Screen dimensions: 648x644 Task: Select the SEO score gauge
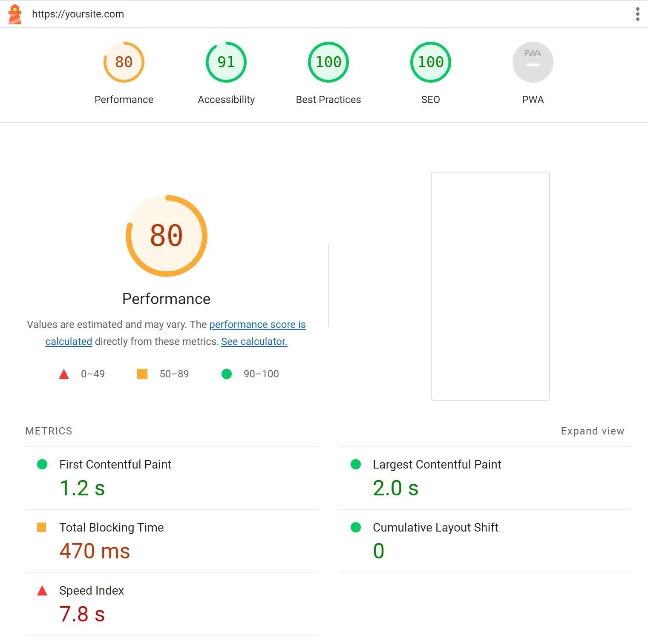click(430, 62)
